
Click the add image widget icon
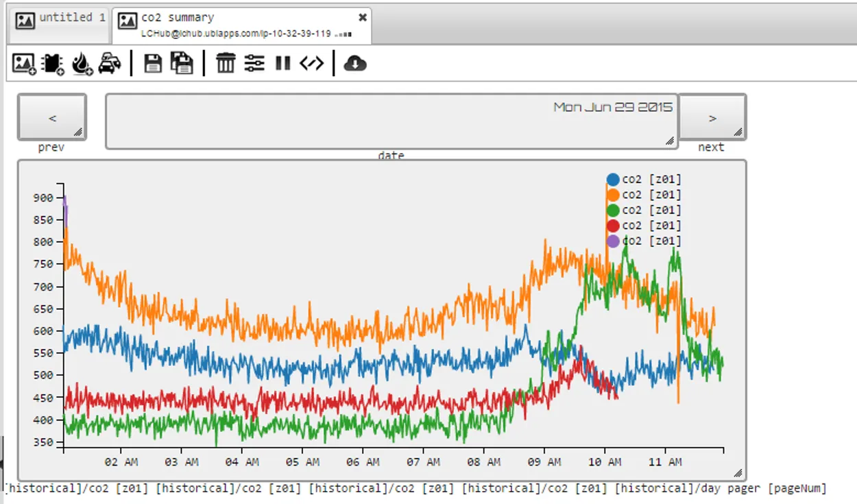click(x=24, y=64)
